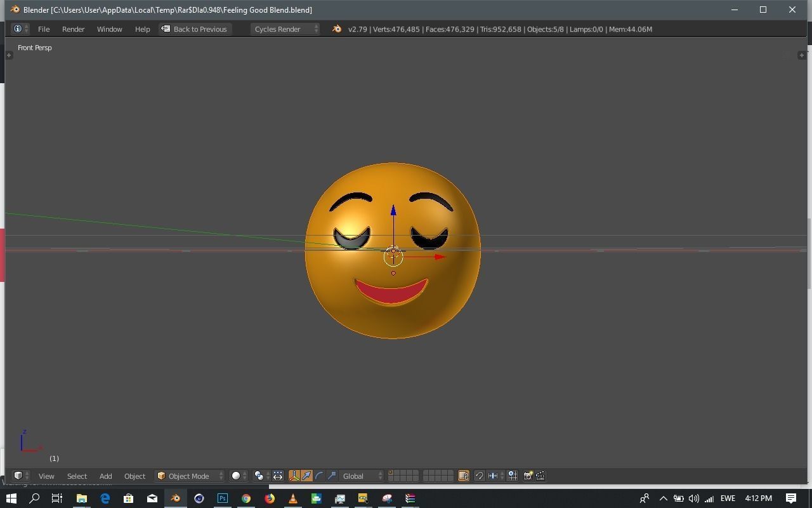Click the emoji's right eyebrow

[431, 200]
